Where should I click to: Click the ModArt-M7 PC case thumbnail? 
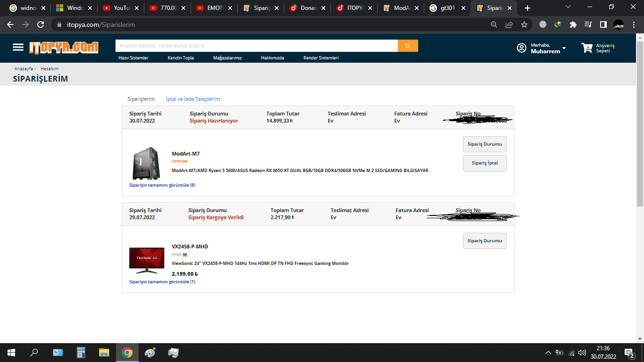tap(146, 163)
